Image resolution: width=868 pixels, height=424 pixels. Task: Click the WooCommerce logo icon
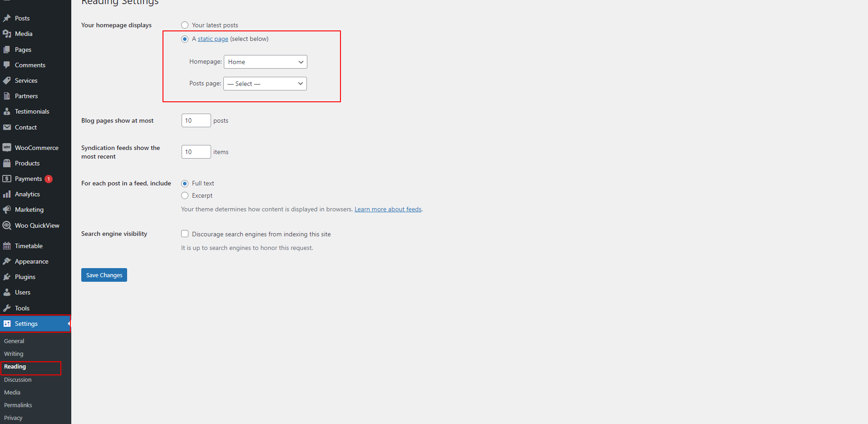click(x=7, y=148)
